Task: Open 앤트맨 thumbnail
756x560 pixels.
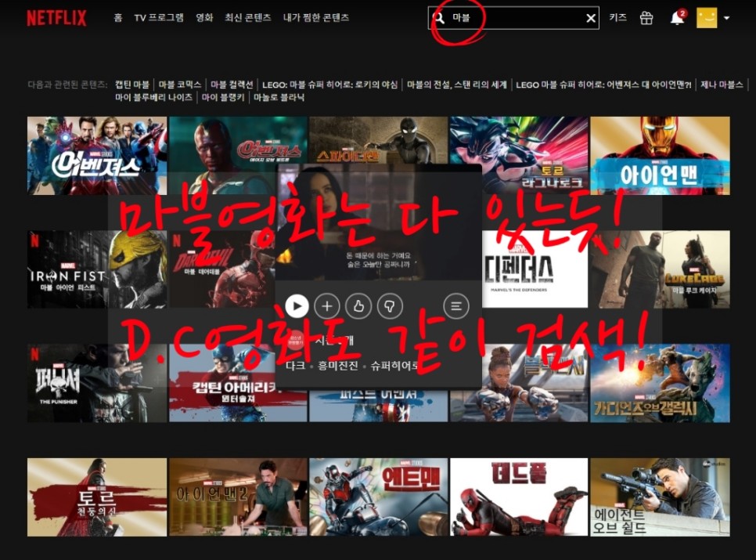Action: (379, 497)
